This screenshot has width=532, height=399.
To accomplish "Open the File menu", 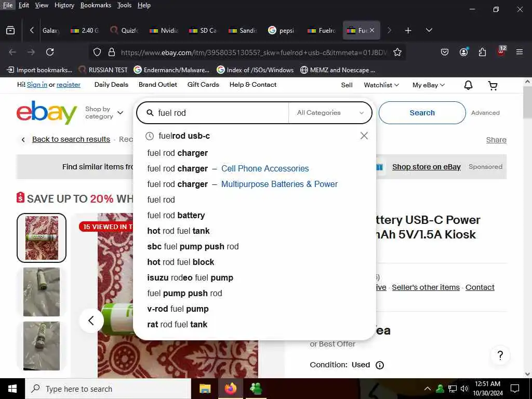I will (7, 5).
